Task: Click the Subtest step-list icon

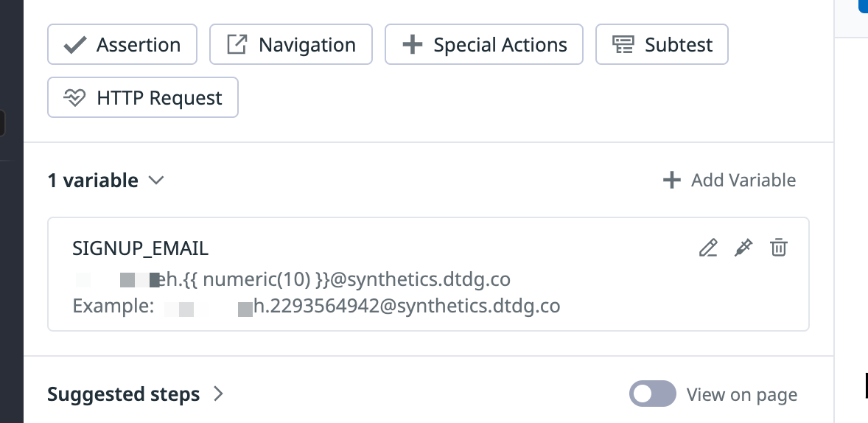Action: point(623,44)
